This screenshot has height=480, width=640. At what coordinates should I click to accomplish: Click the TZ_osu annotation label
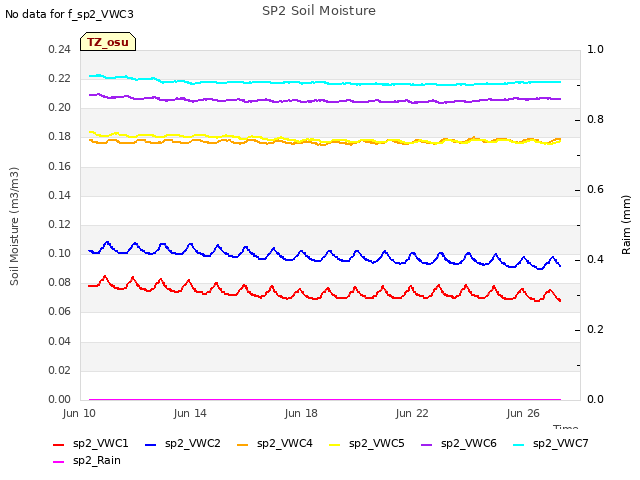[x=108, y=42]
